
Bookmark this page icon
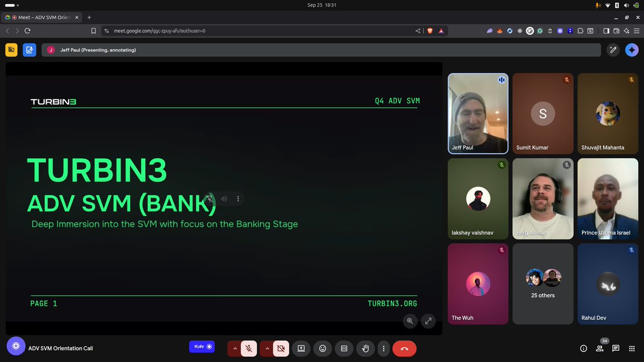click(93, 31)
